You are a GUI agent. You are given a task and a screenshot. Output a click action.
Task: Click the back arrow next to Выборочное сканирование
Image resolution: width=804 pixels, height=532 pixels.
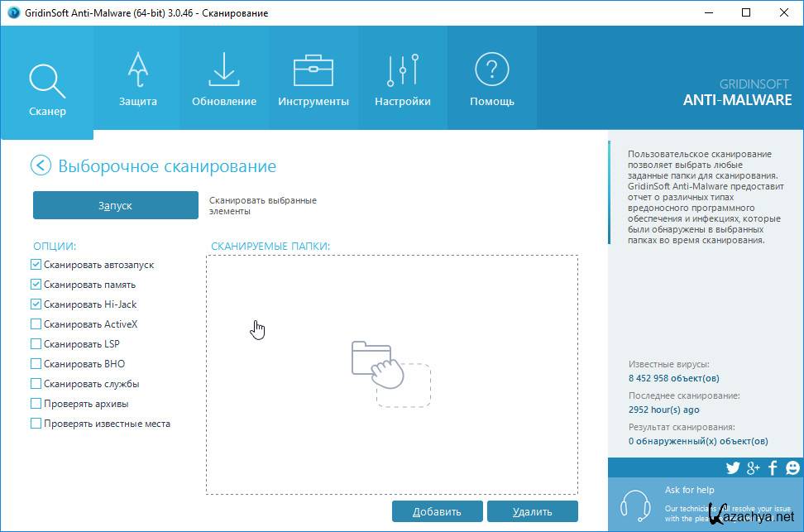pos(41,165)
